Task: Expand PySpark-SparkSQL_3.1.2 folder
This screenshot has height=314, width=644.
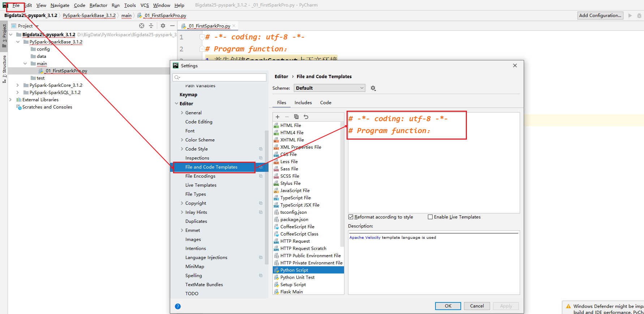Action: 18,93
